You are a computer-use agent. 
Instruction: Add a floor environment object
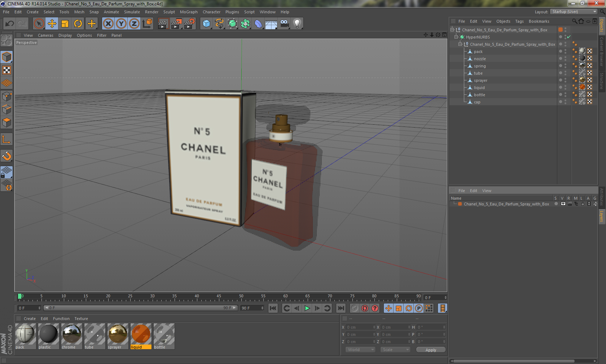(271, 24)
